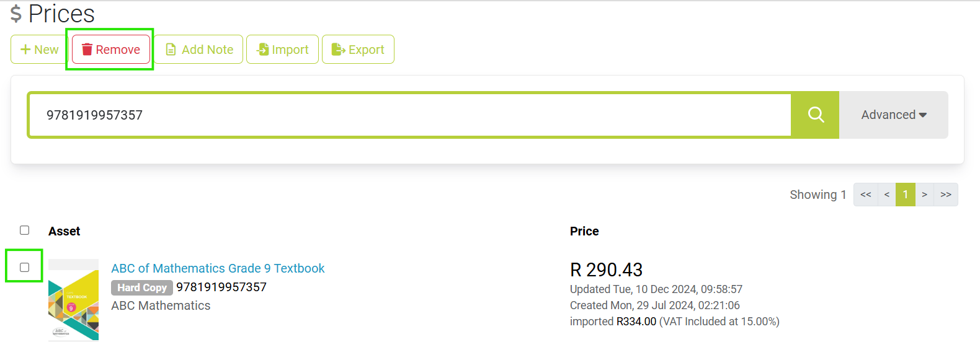Click the dollar sign Prices icon
980x342 pixels.
click(x=16, y=14)
